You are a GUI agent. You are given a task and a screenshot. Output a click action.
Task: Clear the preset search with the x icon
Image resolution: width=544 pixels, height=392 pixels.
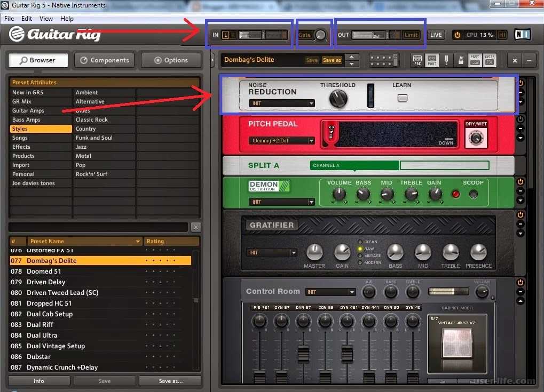196,227
